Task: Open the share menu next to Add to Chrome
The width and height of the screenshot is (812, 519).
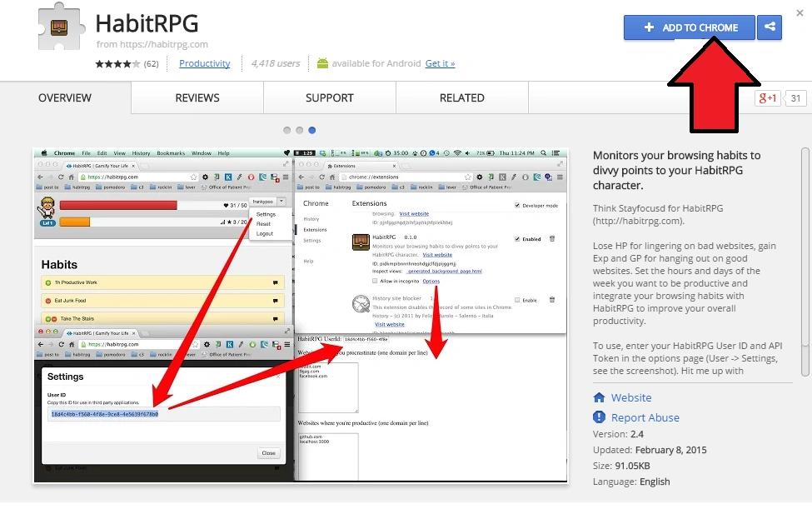Action: click(770, 27)
